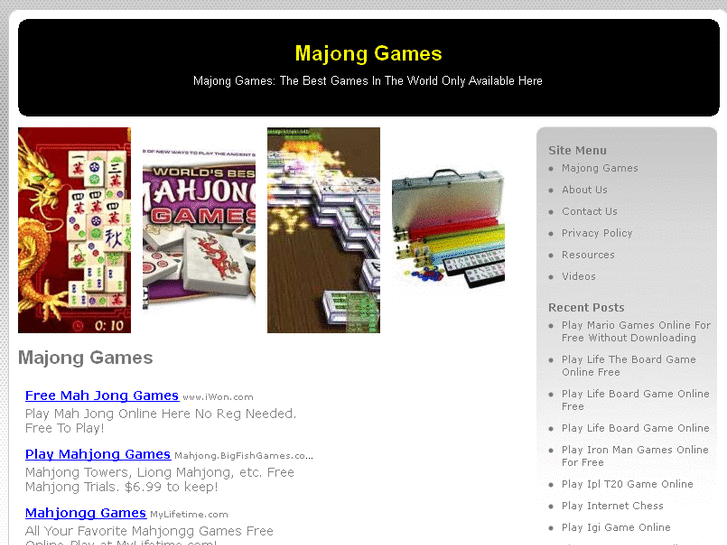
Task: Open Play Ipl T20 Game Online post
Action: point(627,484)
